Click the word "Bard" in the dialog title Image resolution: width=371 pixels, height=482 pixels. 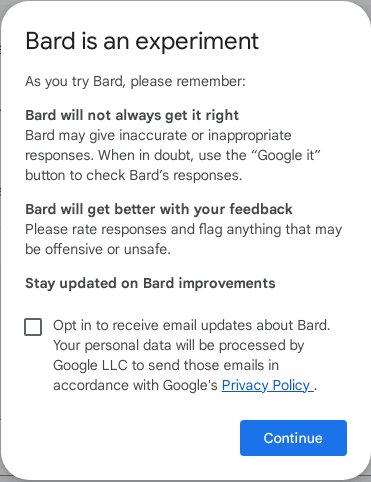[x=50, y=42]
